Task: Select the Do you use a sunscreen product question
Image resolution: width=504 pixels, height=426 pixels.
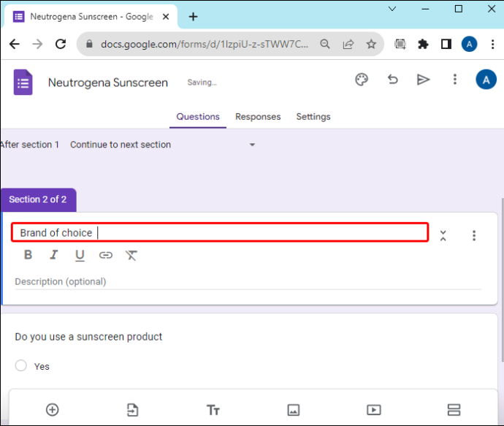Action: [x=88, y=337]
